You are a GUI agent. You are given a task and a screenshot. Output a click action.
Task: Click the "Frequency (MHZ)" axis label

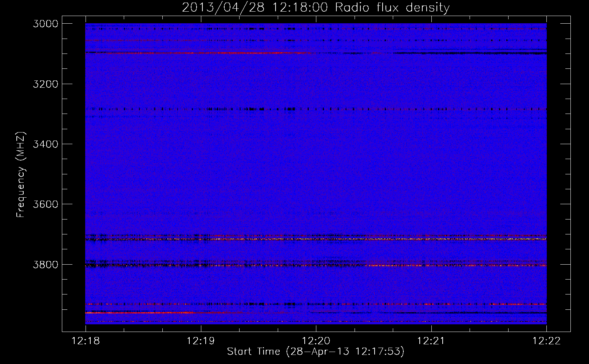(x=21, y=175)
